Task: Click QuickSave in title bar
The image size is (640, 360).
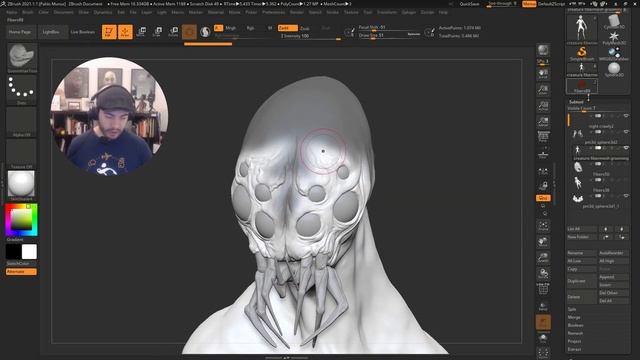Action: [x=469, y=4]
